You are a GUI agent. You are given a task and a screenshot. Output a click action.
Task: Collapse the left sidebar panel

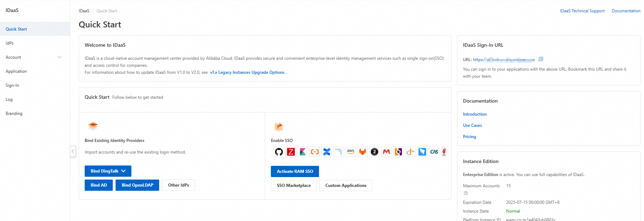(73, 151)
